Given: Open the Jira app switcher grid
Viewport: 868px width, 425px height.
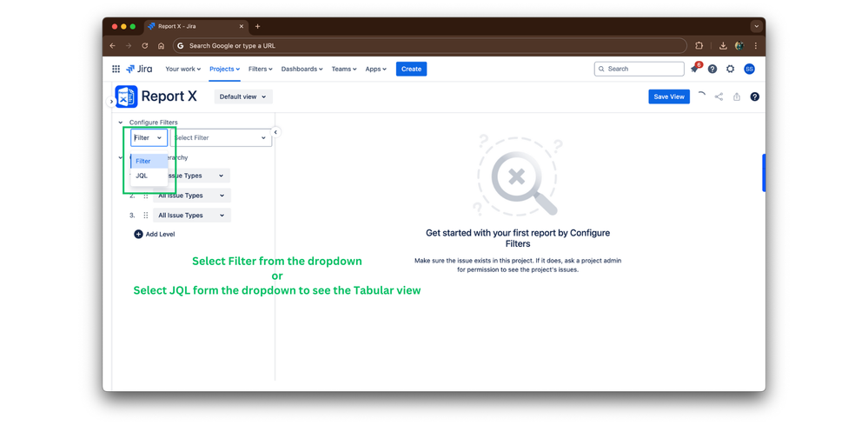Looking at the screenshot, I should (x=116, y=70).
